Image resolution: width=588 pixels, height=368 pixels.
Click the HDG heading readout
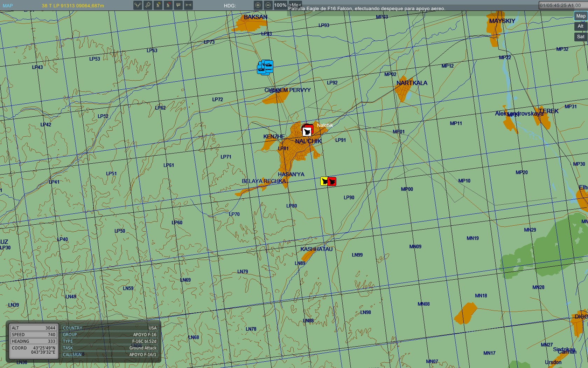click(230, 6)
